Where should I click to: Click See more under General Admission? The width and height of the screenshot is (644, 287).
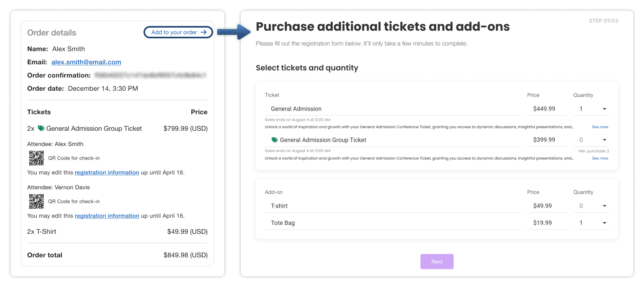[600, 127]
